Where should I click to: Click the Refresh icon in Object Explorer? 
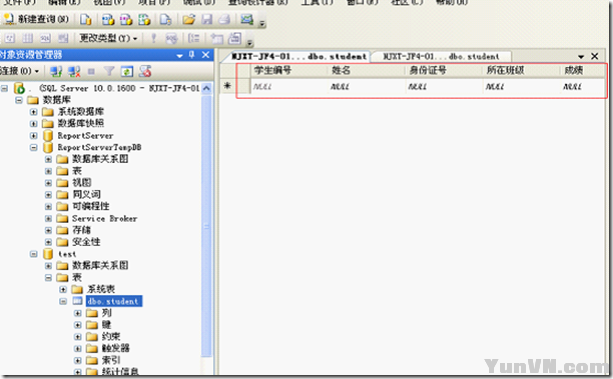tap(127, 71)
